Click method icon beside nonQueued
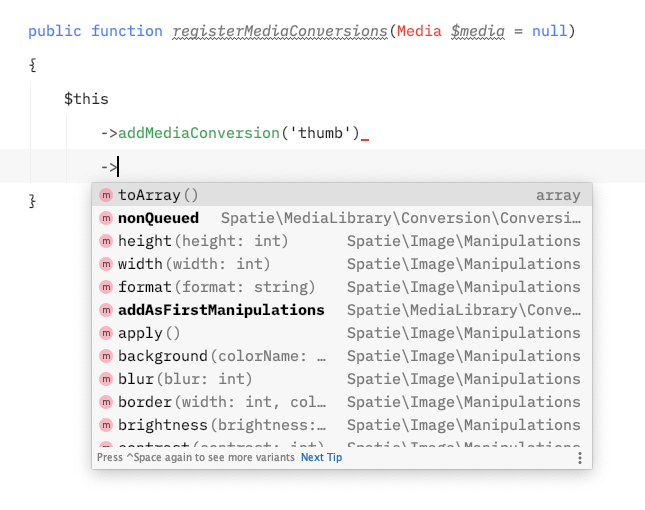This screenshot has width=645, height=510. (106, 218)
